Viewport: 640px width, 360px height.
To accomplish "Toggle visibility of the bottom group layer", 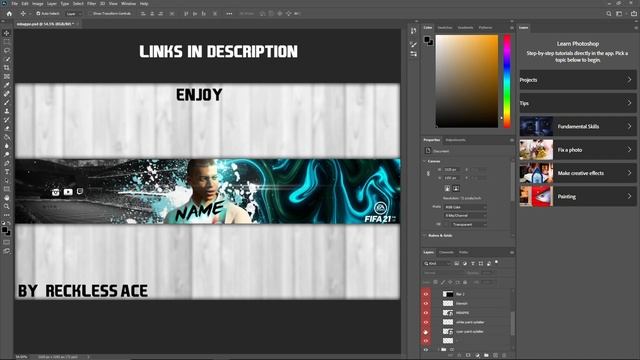I will coord(426,350).
